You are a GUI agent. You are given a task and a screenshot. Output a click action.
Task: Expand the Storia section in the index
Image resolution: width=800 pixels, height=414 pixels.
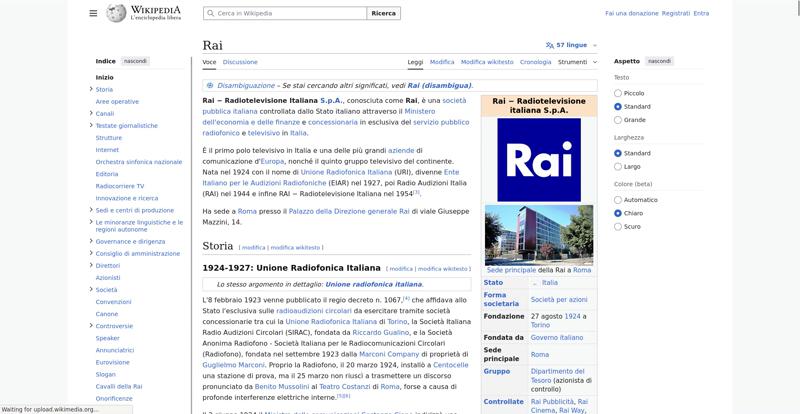click(91, 90)
